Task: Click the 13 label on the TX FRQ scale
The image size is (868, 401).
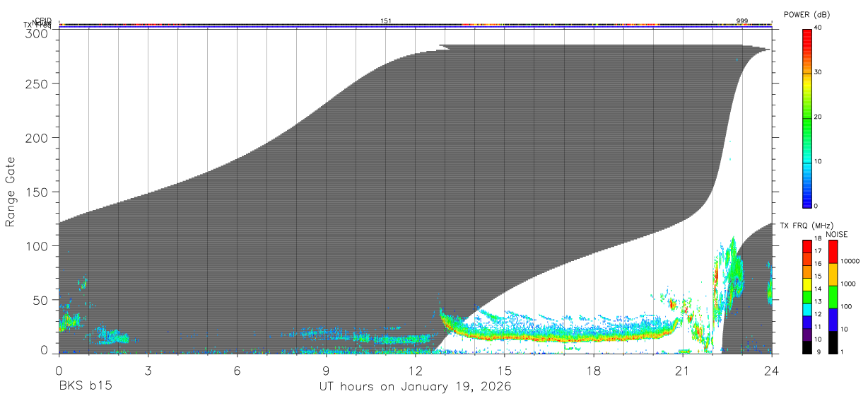Action: click(819, 302)
